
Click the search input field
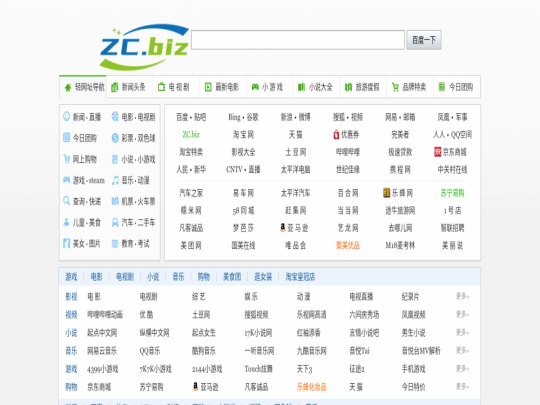(298, 40)
